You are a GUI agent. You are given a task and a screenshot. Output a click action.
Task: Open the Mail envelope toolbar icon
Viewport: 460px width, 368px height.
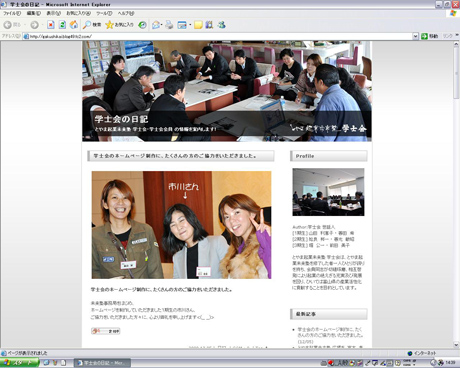(x=156, y=25)
